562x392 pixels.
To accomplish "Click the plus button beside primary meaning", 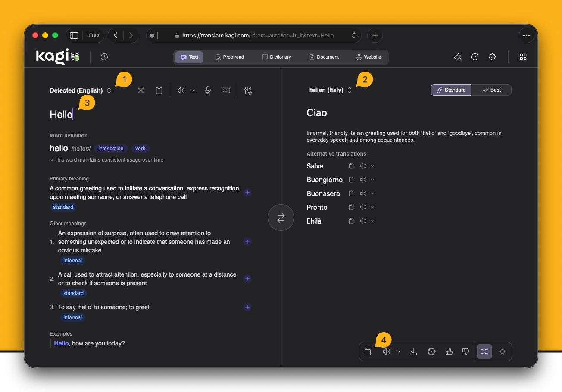I will [x=247, y=193].
